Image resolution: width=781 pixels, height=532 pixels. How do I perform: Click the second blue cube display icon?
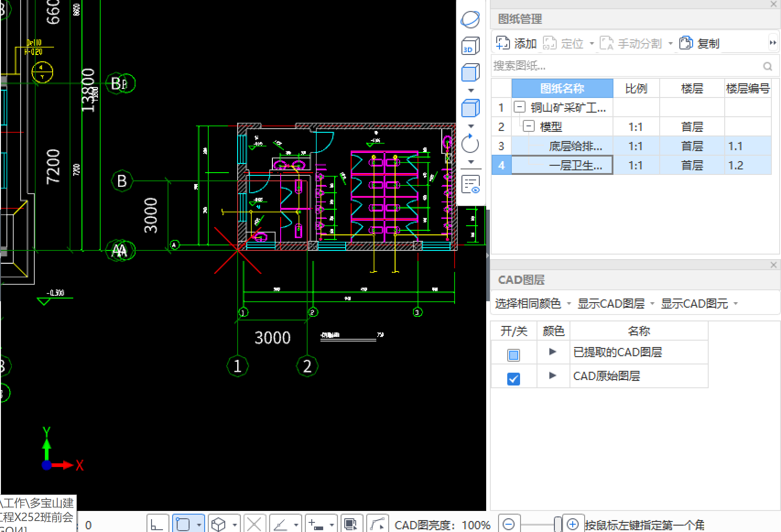[x=470, y=108]
